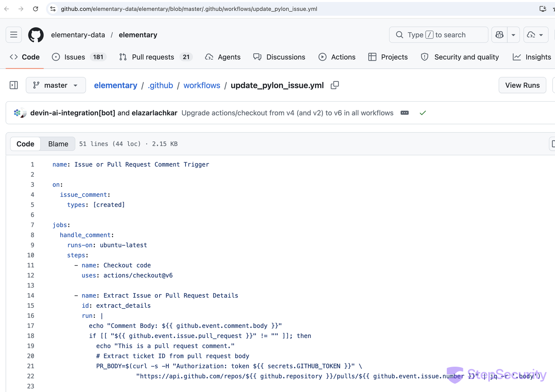Open the commit message about actions/checkout upgrade
Viewport: 555px width, 392px height.
click(x=288, y=113)
